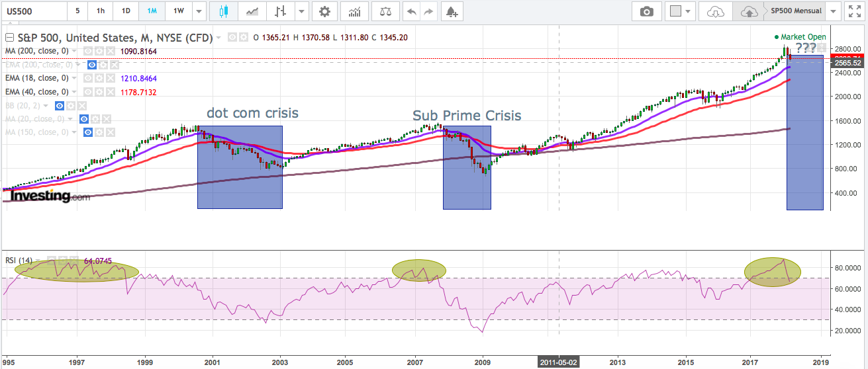Open the extra timeframes dropdown after 1W

pyautogui.click(x=199, y=11)
